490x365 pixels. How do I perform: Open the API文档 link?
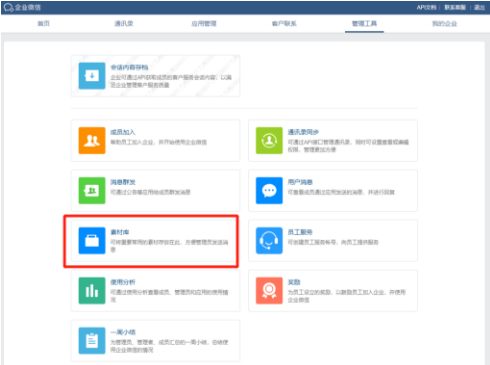(x=426, y=7)
